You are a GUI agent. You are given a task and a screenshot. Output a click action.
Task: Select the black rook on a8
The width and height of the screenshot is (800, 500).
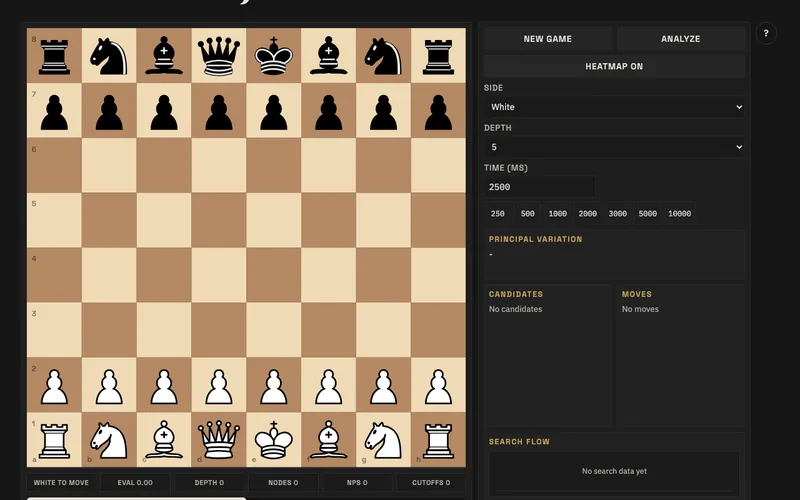[54, 56]
